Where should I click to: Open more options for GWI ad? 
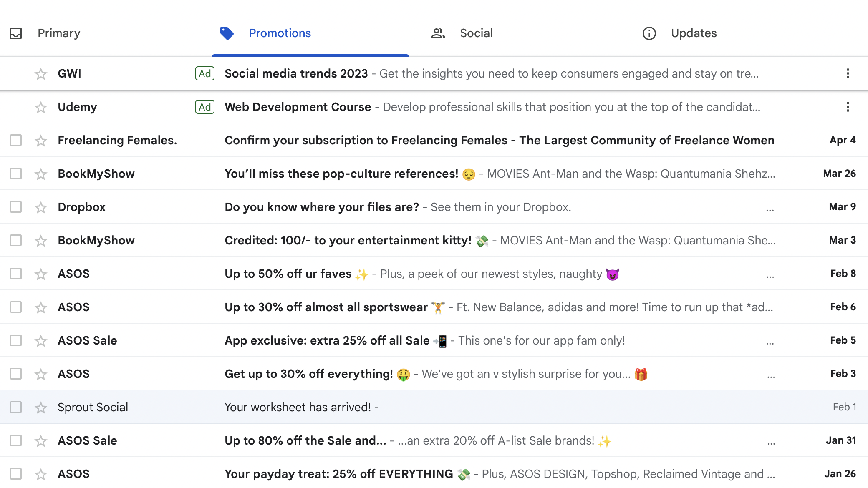click(x=848, y=73)
